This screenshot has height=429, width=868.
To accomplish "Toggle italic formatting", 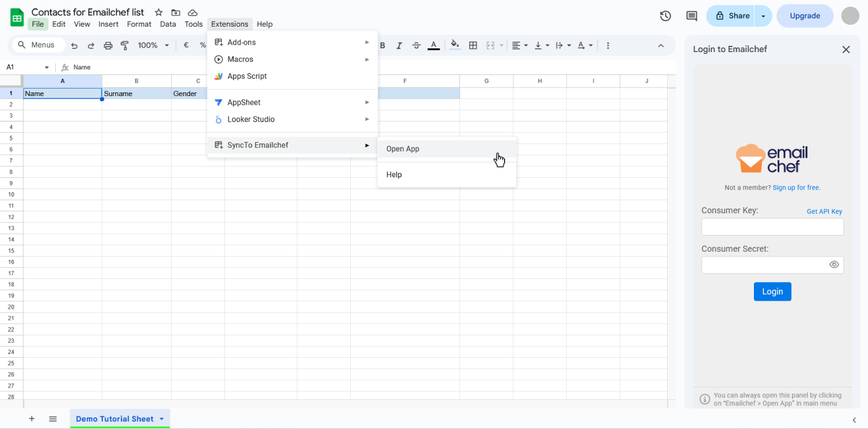I will [x=399, y=45].
